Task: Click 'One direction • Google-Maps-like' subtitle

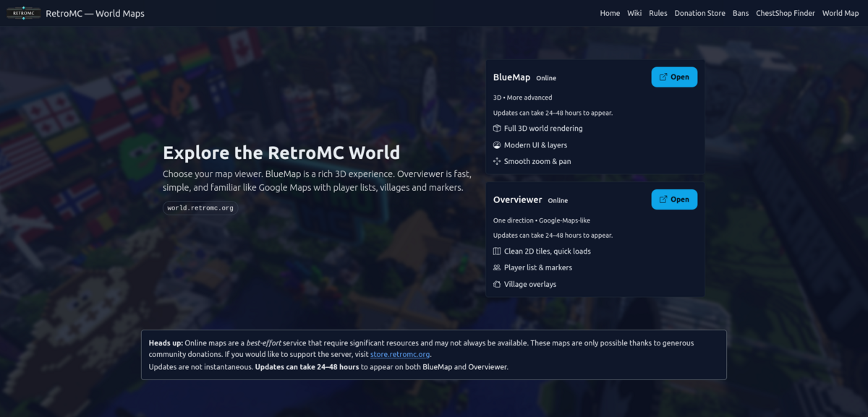Action: click(542, 220)
